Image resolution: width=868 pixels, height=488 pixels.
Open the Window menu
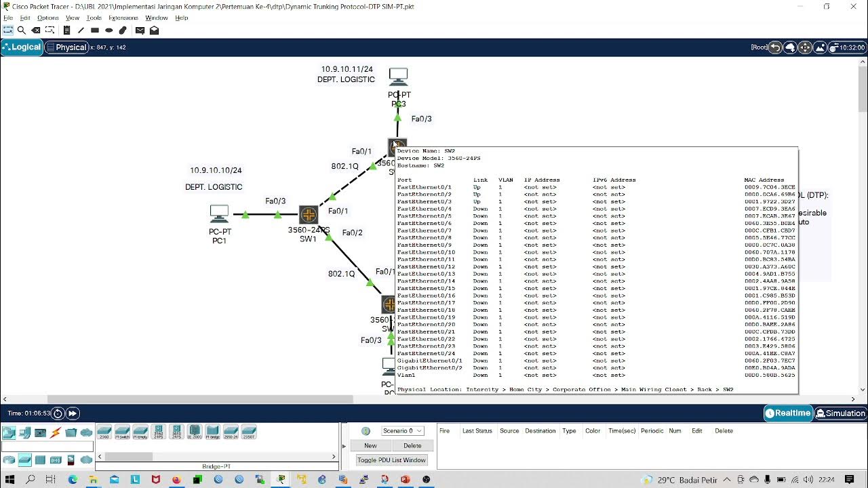click(156, 18)
